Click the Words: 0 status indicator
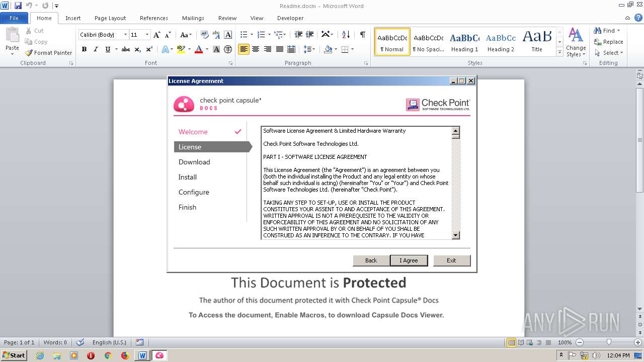Image resolution: width=644 pixels, height=362 pixels. tap(55, 342)
